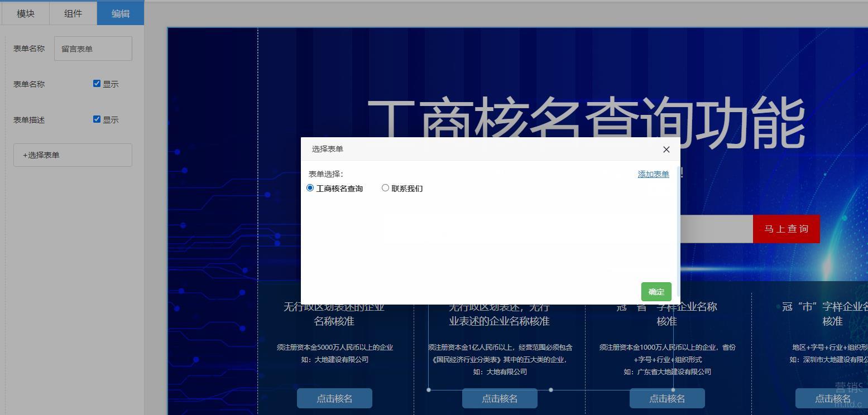Select the 编辑 tab
The image size is (868, 415).
(121, 13)
